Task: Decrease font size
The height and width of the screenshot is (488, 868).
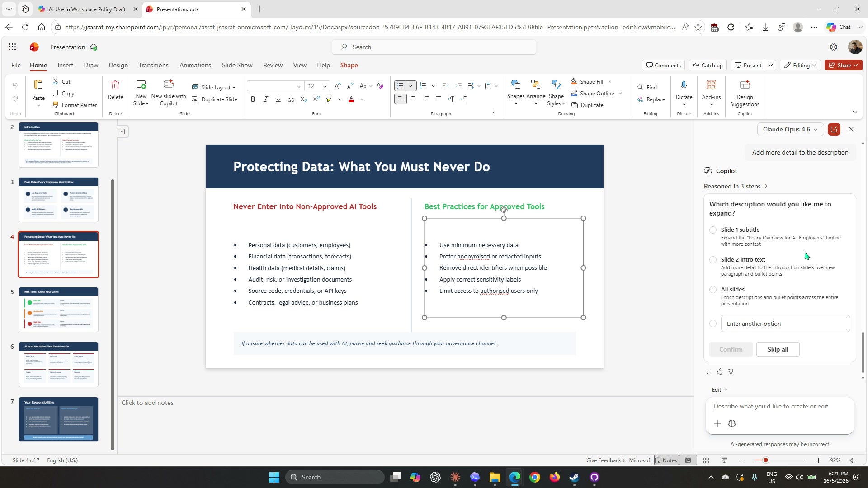Action: [x=350, y=86]
